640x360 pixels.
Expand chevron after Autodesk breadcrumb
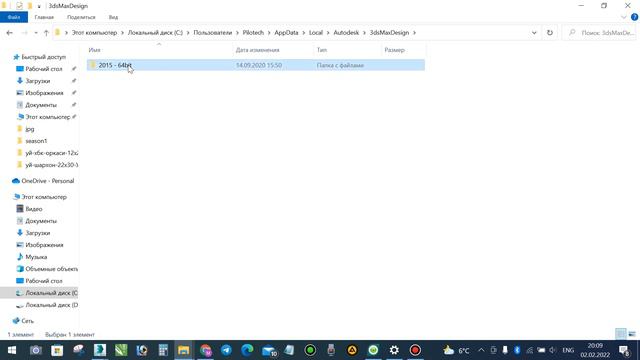(364, 33)
